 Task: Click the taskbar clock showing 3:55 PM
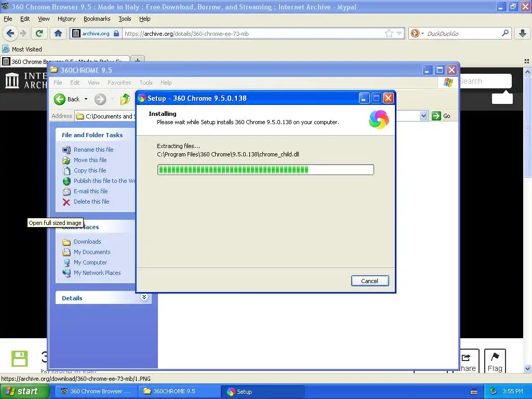point(512,391)
